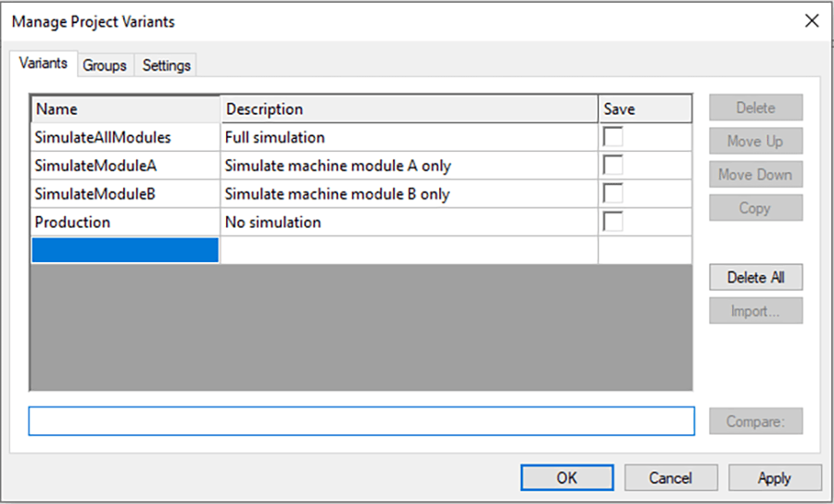Click the highlighted empty new-variant name cell
Screen dimensions: 834x504
coord(125,250)
